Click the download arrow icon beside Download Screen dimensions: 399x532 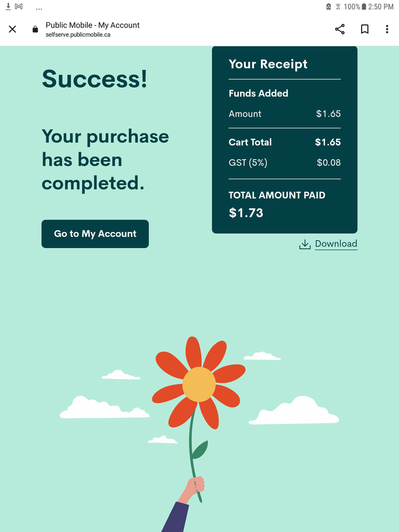click(305, 244)
